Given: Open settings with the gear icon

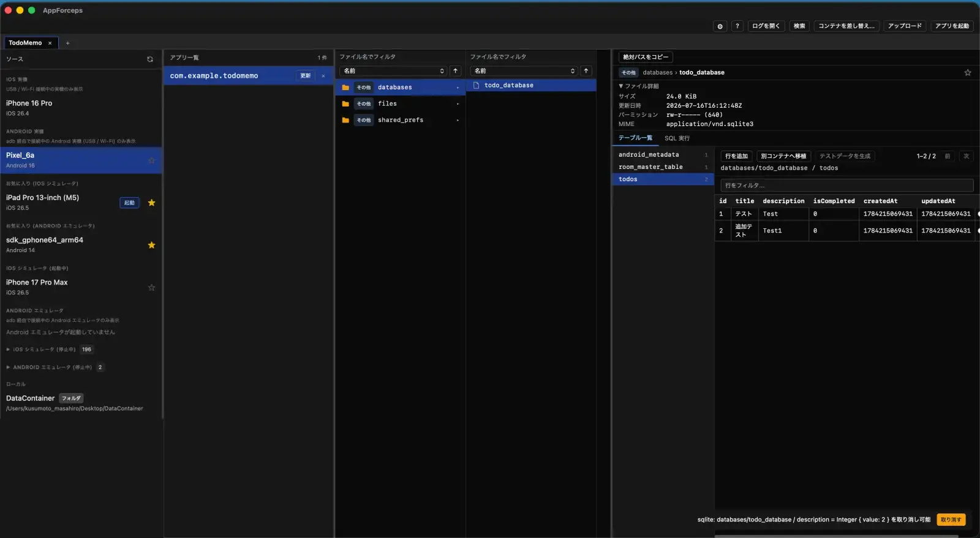Looking at the screenshot, I should [x=720, y=26].
